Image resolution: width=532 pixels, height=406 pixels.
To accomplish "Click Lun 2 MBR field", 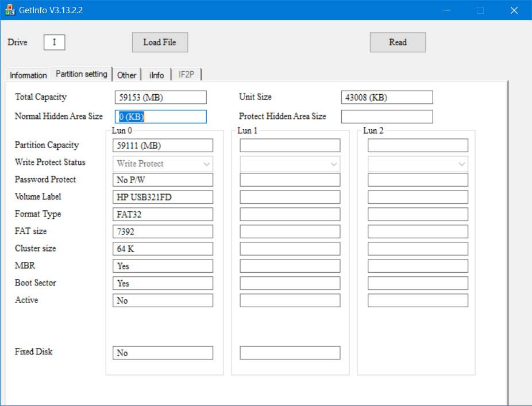I will (418, 266).
